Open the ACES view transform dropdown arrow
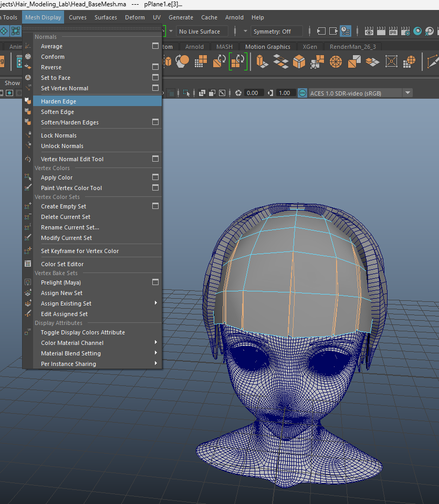This screenshot has height=504, width=439. (408, 93)
